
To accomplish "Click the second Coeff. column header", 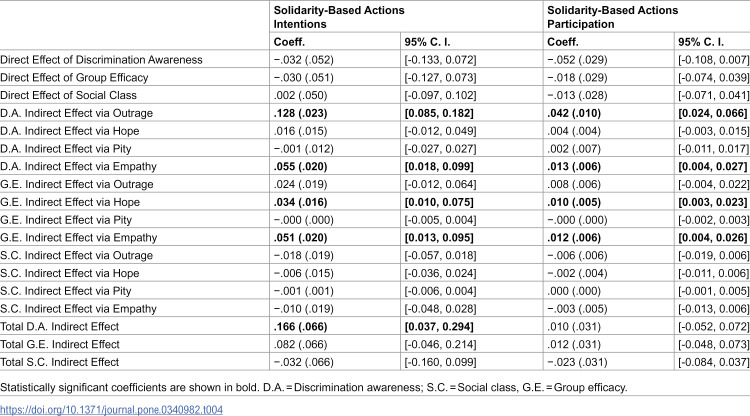I will click(562, 42).
